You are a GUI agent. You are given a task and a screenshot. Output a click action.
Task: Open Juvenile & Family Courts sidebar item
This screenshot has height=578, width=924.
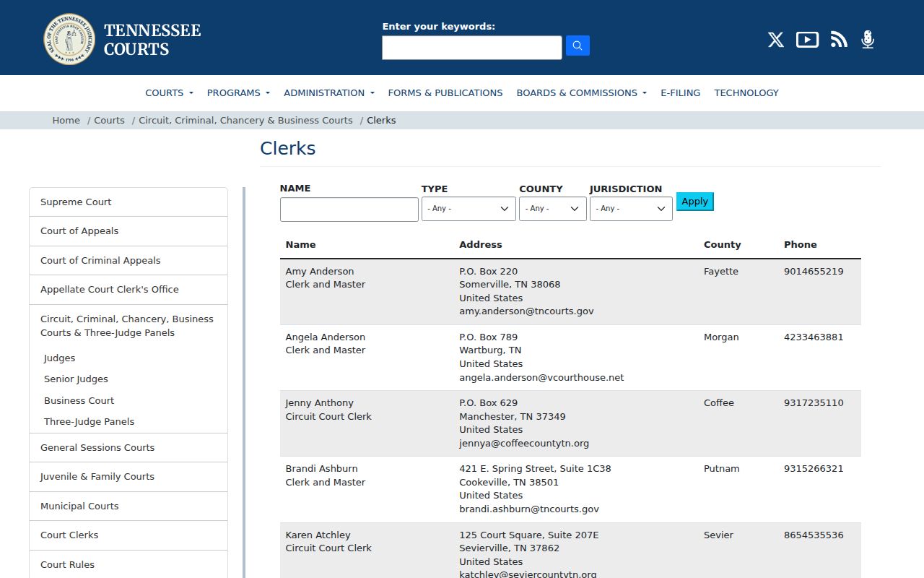[128, 477]
